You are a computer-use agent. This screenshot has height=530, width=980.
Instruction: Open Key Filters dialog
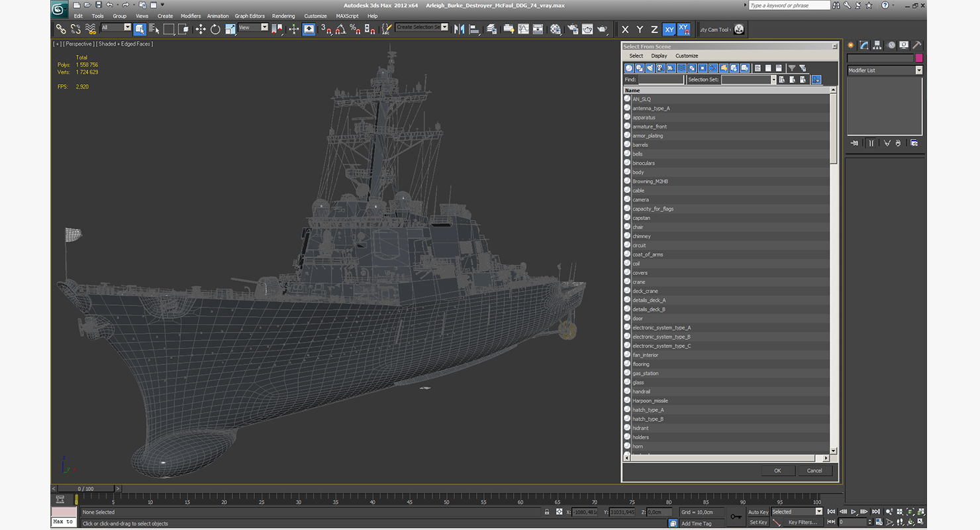coord(803,522)
